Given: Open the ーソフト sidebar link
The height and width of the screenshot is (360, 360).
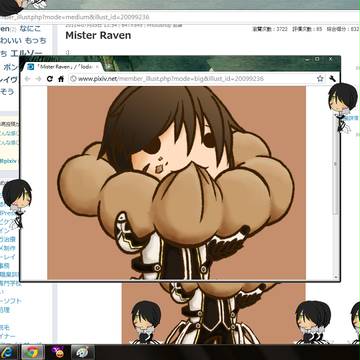Looking at the screenshot, I should 11,301.
